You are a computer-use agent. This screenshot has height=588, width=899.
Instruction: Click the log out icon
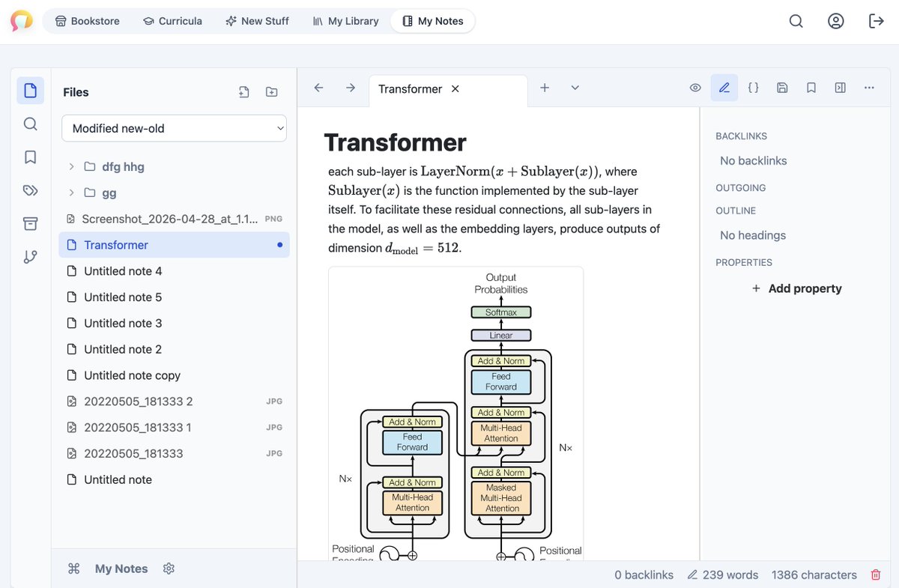point(876,21)
